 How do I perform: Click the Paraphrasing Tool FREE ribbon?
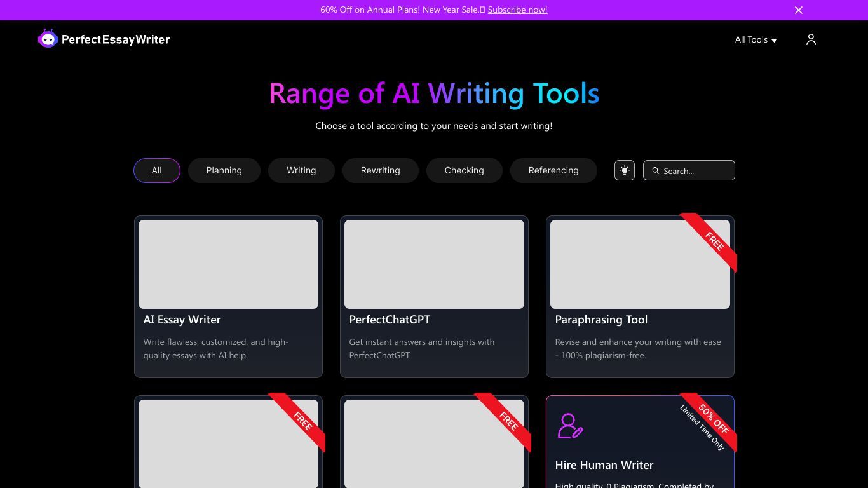(713, 241)
